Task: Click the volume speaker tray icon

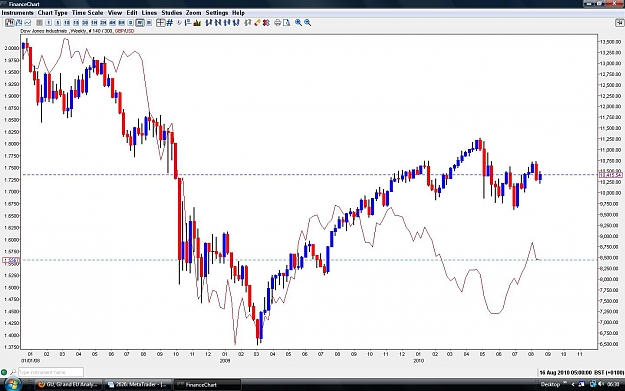Action: coord(601,384)
